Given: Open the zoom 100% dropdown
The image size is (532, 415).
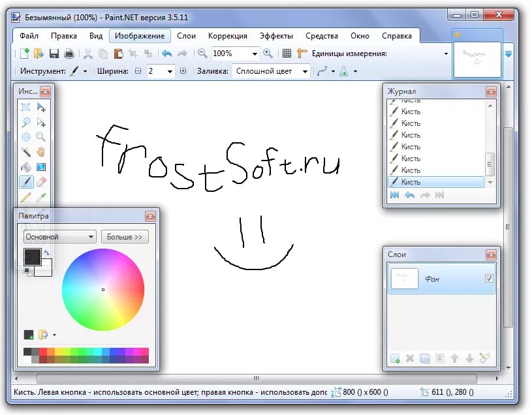Looking at the screenshot, I should click(x=255, y=54).
